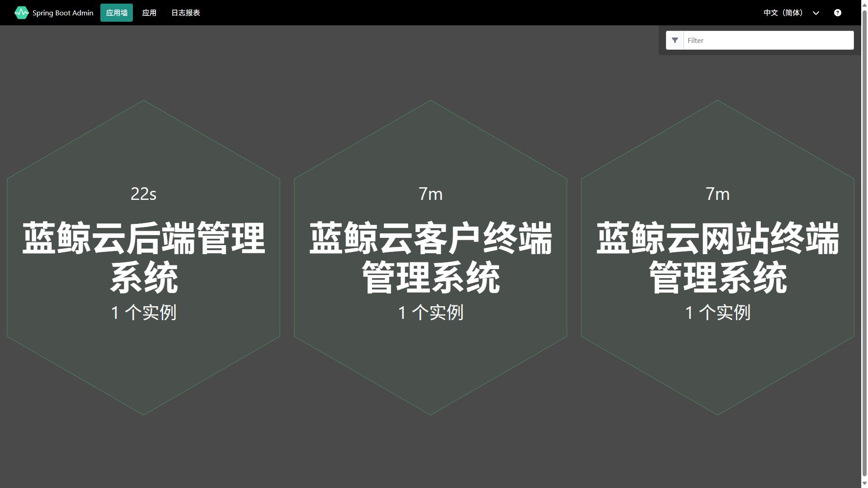Click the 22s uptime text
The width and height of the screenshot is (868, 488).
pyautogui.click(x=143, y=194)
